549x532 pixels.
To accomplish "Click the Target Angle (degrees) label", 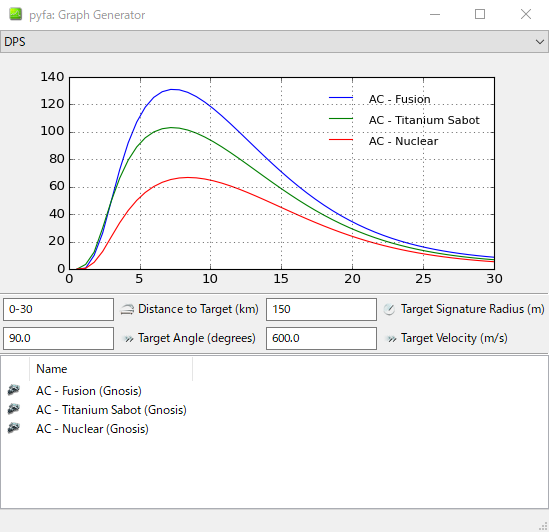I will (x=197, y=338).
